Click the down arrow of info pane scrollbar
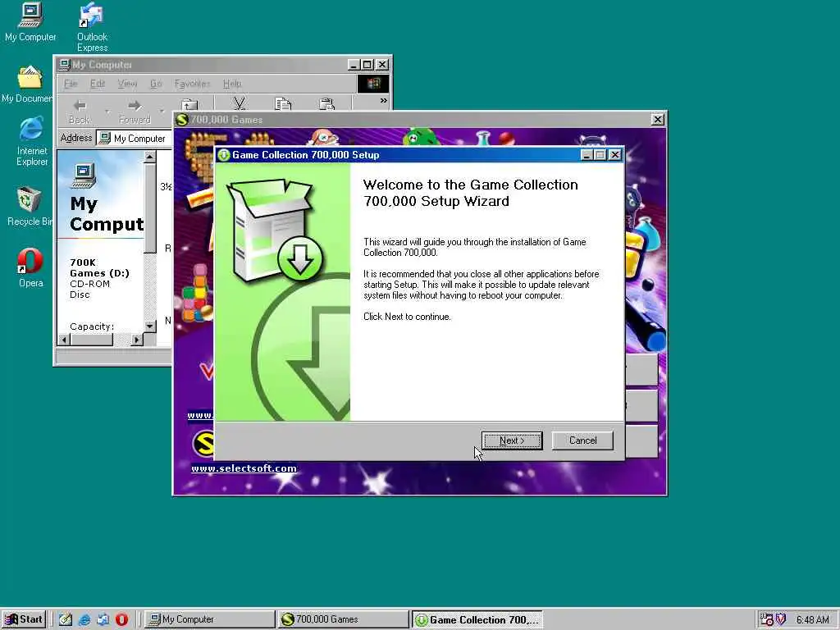 (150, 326)
